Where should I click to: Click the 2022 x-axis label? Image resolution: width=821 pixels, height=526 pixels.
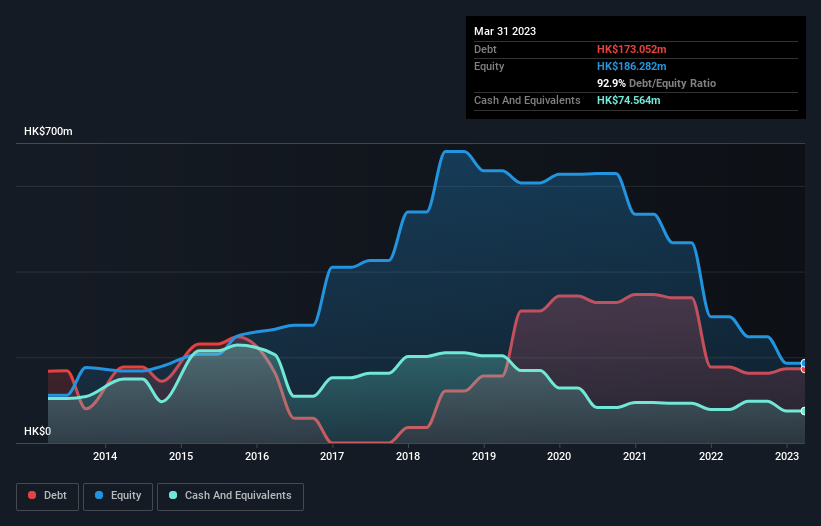point(711,456)
